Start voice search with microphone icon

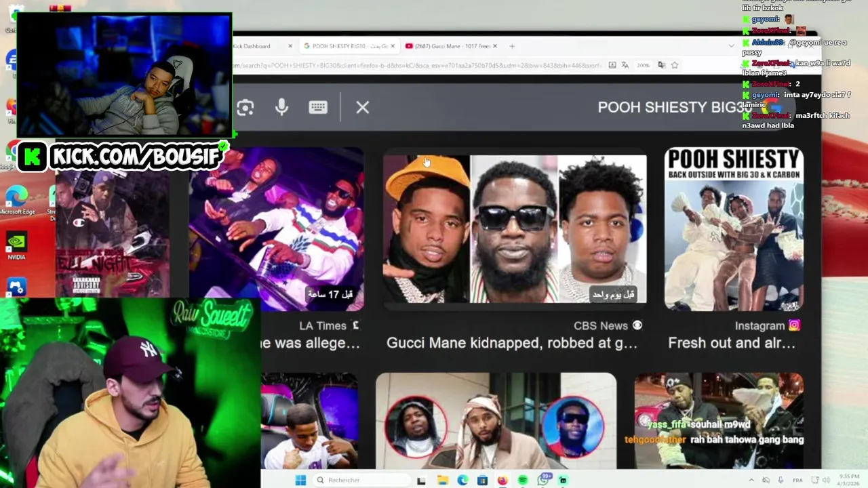[281, 107]
